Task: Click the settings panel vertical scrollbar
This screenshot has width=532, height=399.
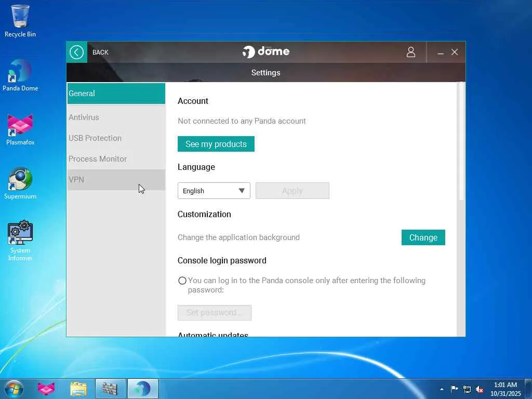Action: (461, 141)
